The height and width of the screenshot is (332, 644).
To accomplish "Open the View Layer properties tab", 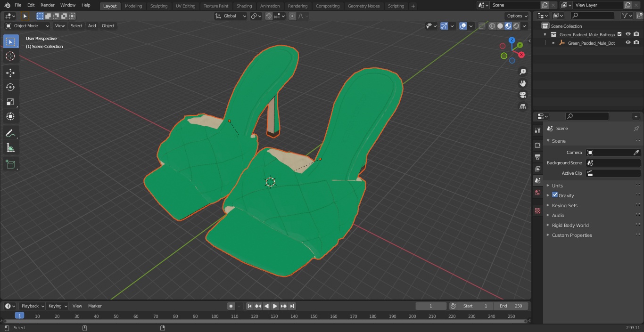I will click(537, 169).
